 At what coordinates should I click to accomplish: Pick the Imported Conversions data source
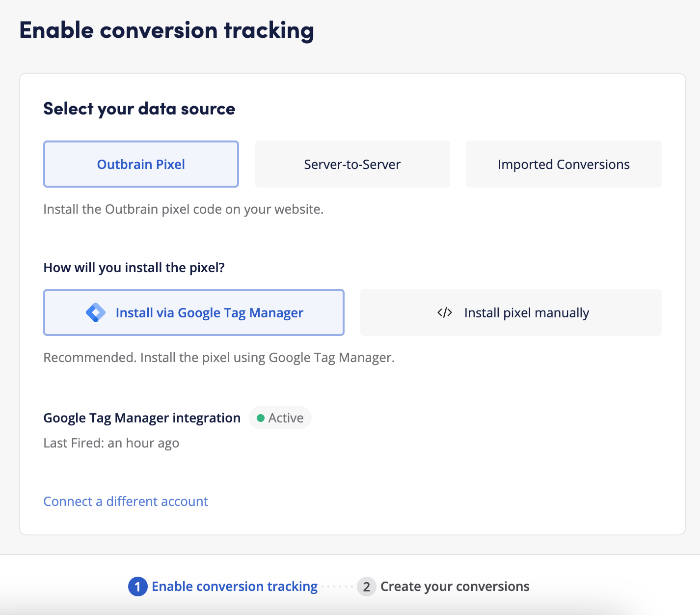point(564,164)
